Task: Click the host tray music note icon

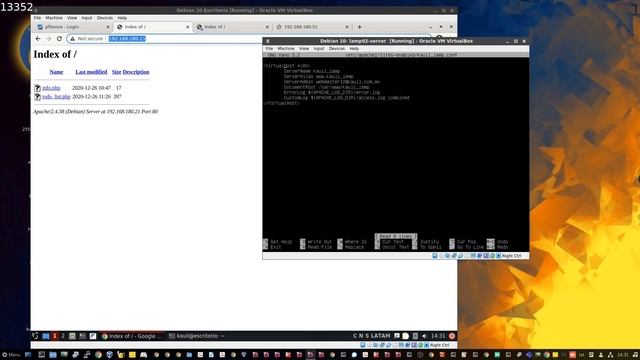Action: 635,355
